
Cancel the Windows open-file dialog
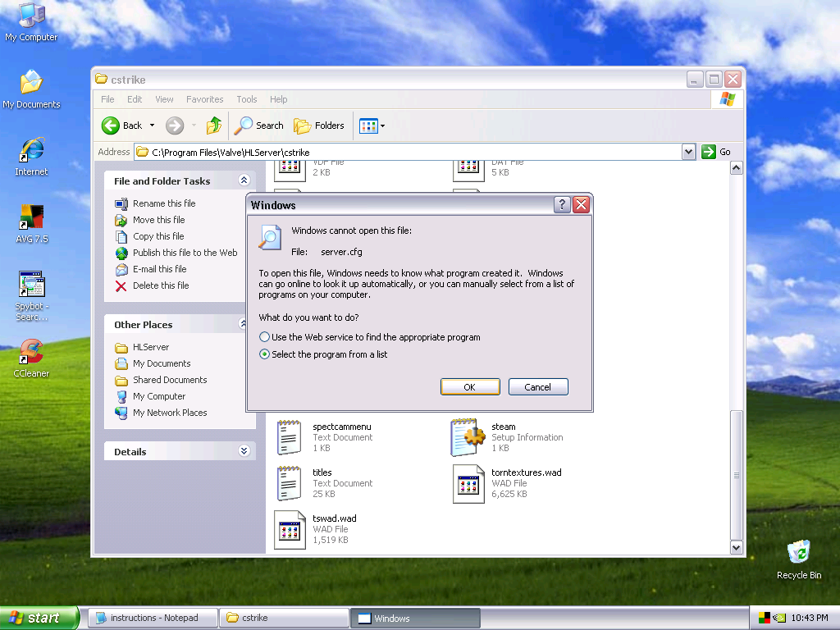point(538,387)
